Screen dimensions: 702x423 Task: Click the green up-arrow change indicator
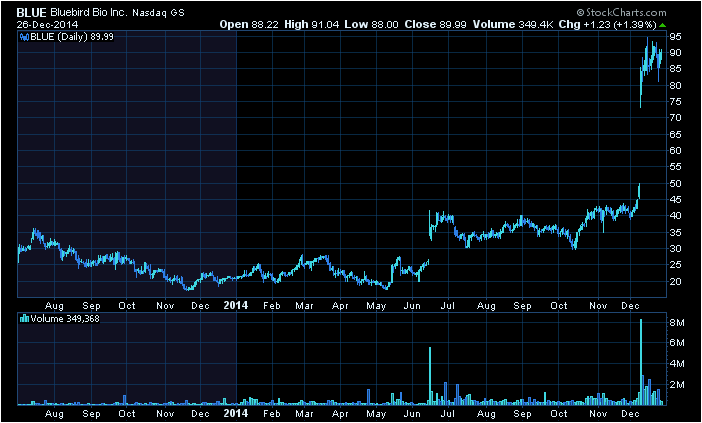662,25
